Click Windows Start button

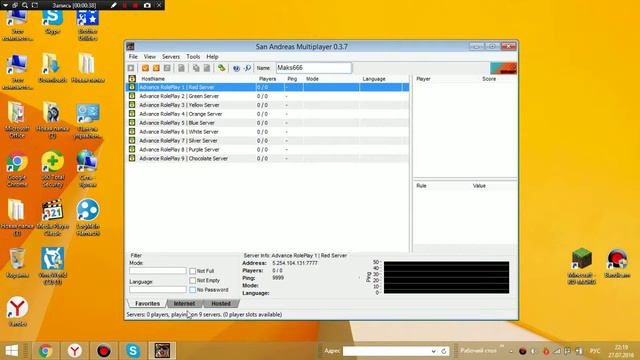[12, 351]
